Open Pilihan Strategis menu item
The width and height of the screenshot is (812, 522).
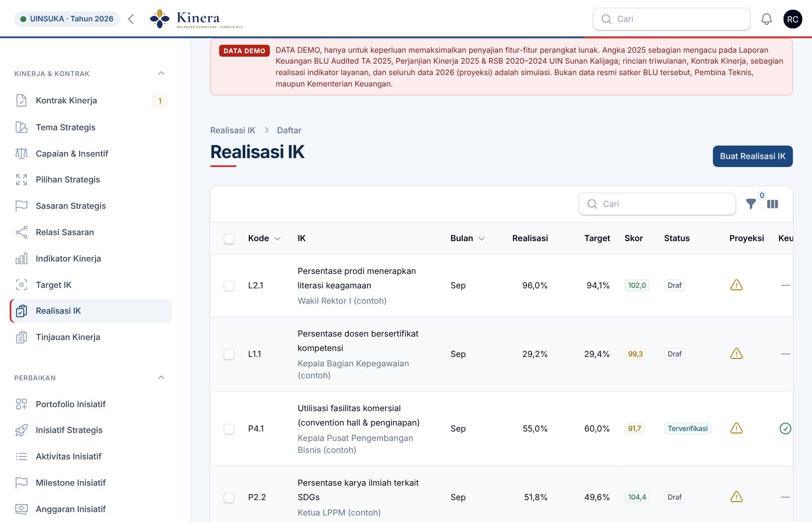pyautogui.click(x=91, y=179)
